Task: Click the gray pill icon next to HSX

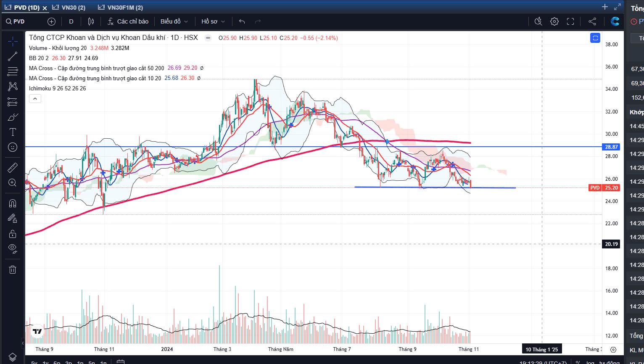Action: pos(208,38)
